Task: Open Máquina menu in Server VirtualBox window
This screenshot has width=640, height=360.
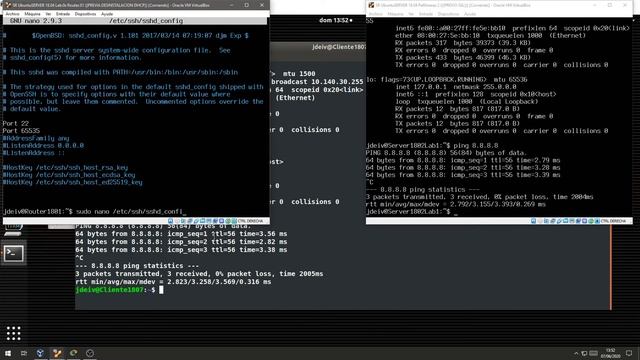Action: click(x=395, y=14)
